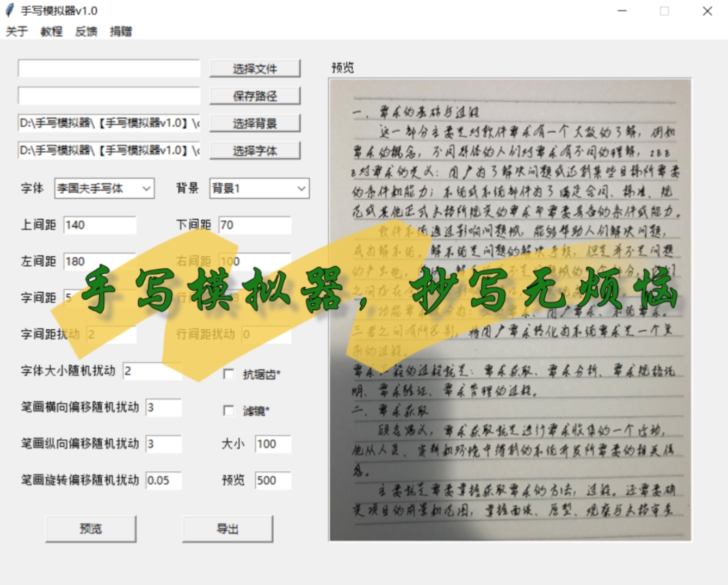Click the 保存路径 button
The width and height of the screenshot is (728, 585).
click(x=255, y=96)
